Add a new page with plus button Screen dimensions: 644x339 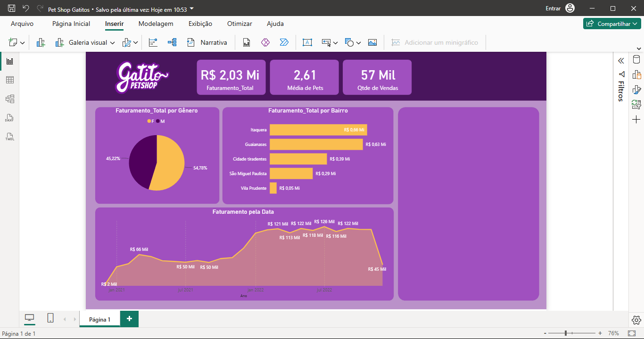point(129,319)
